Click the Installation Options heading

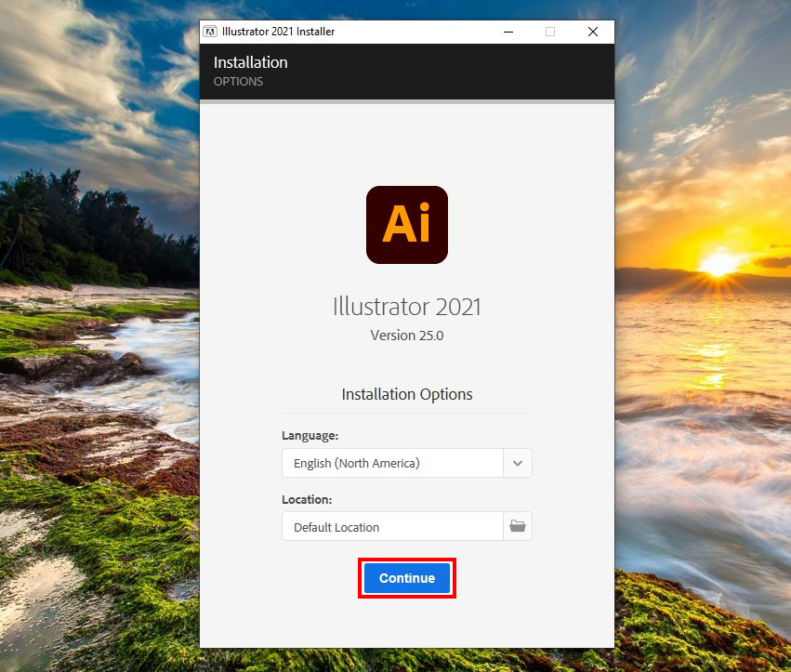(406, 394)
